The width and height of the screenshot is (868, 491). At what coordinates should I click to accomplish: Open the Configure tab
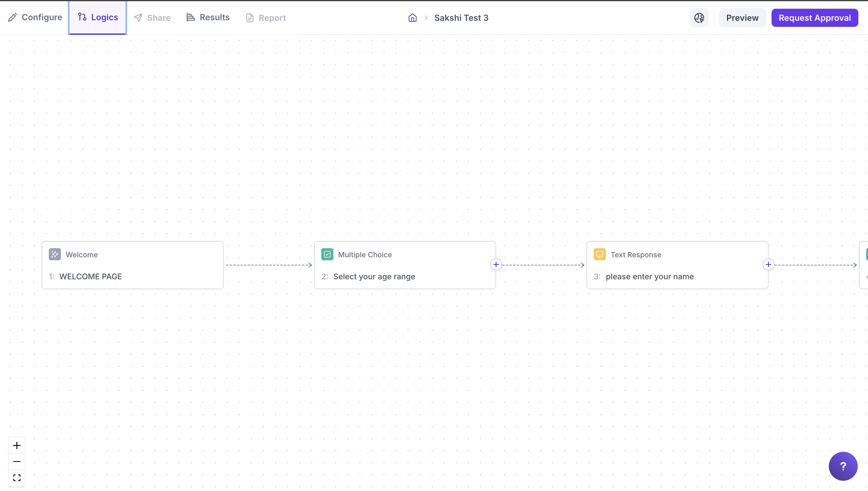tap(35, 17)
